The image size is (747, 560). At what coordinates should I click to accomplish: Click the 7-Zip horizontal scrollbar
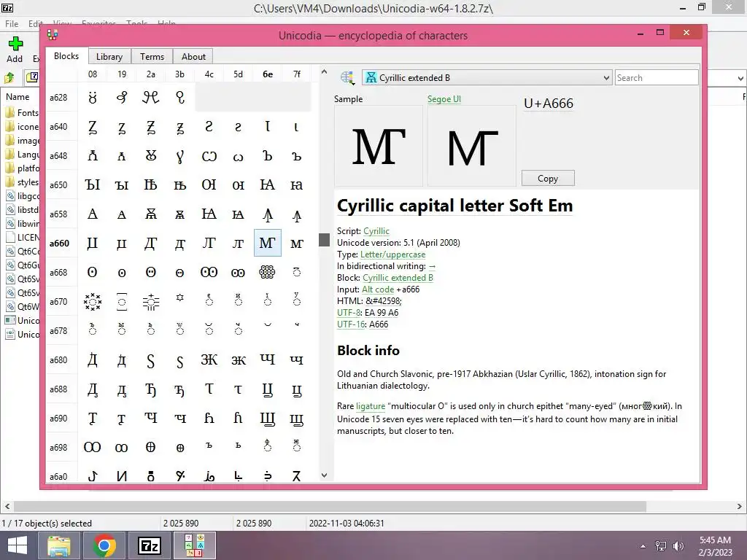click(x=330, y=506)
